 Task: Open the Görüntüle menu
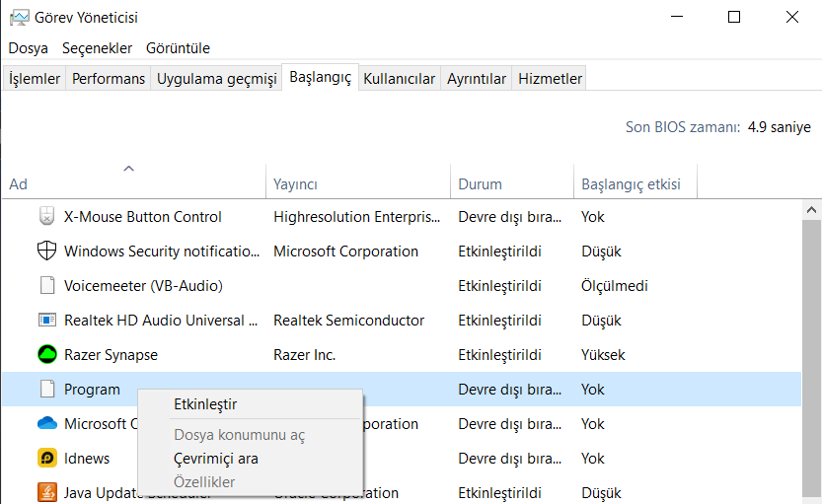[178, 48]
